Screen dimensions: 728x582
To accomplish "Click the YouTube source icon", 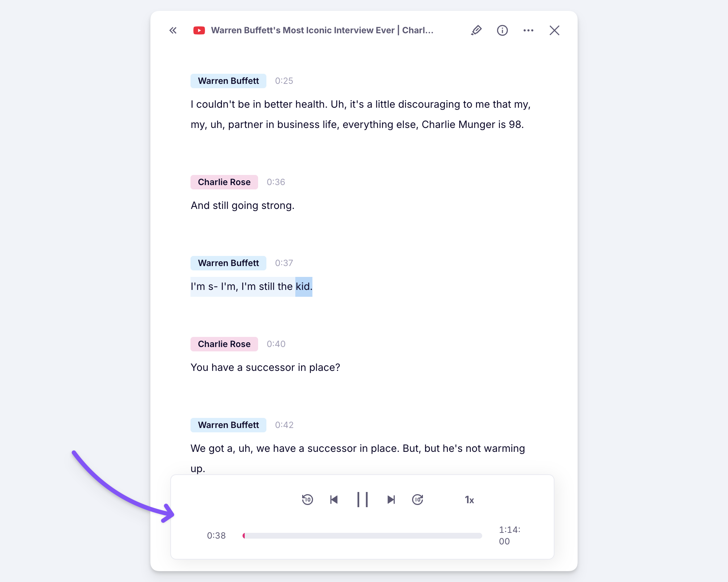I will (199, 30).
